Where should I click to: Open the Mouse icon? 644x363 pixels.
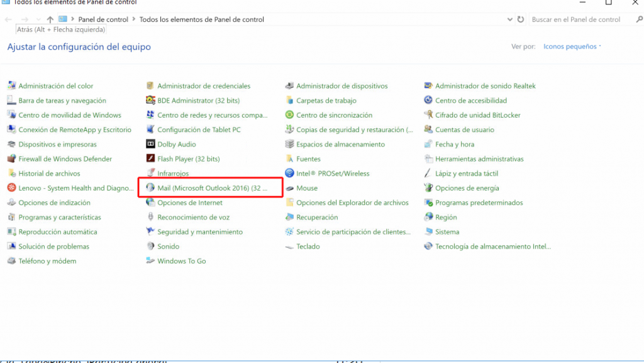click(x=289, y=188)
